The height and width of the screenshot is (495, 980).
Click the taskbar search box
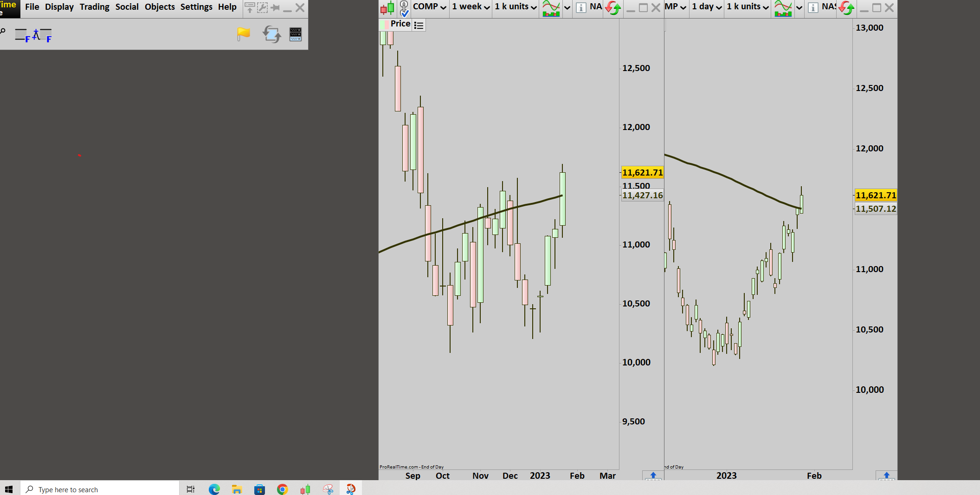click(100, 489)
